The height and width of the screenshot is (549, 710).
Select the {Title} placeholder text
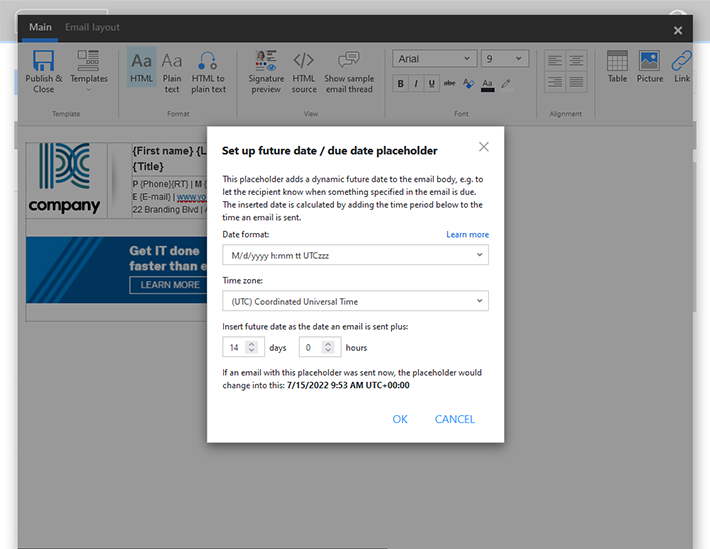[148, 166]
